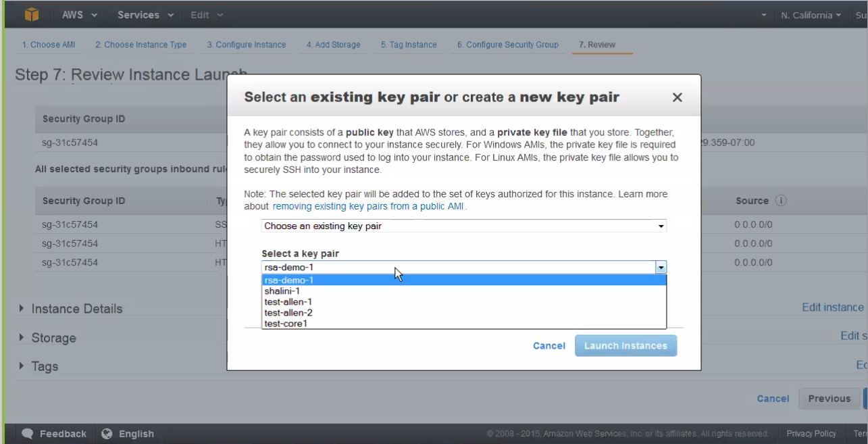
Task: Select test-allen-2 key pair option
Action: point(288,313)
